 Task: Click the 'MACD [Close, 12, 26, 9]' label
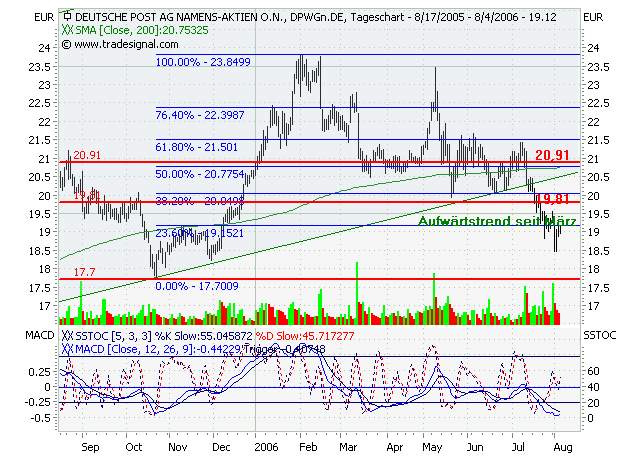[135, 349]
